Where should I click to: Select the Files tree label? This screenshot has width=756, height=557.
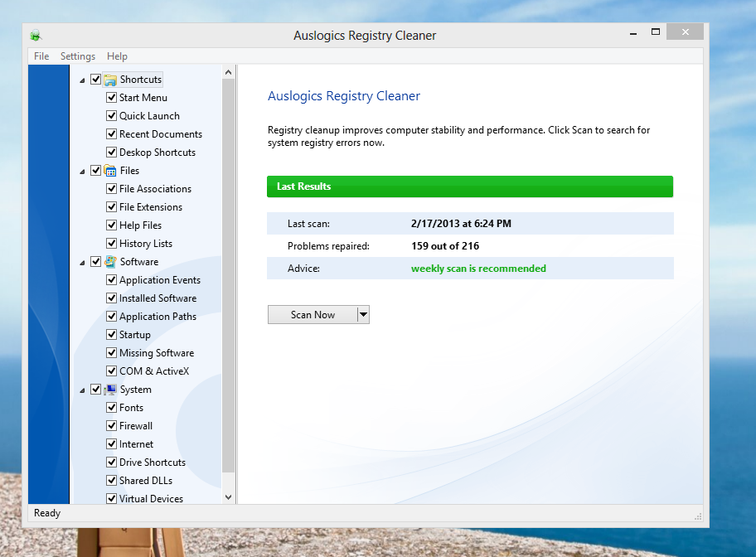tap(129, 171)
